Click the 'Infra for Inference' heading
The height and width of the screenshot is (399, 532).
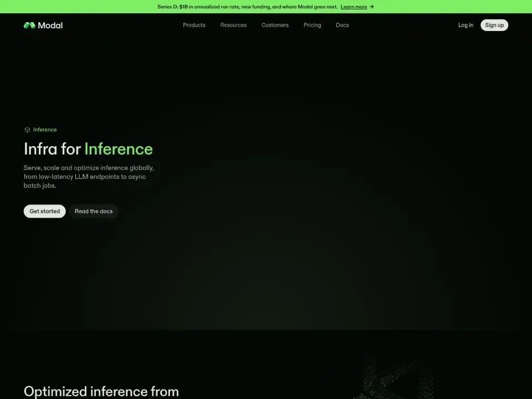click(x=88, y=149)
